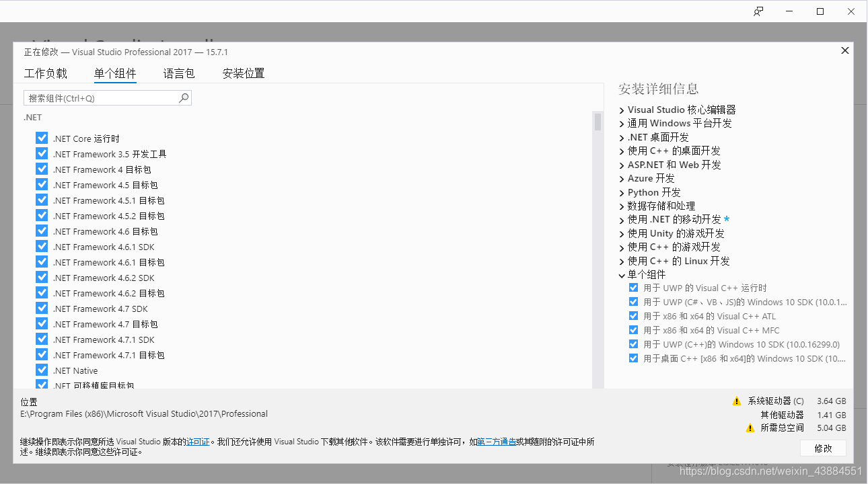The width and height of the screenshot is (868, 484).
Task: Uncheck 用于 UWP 的 Visual C++ 运行时
Action: (633, 288)
